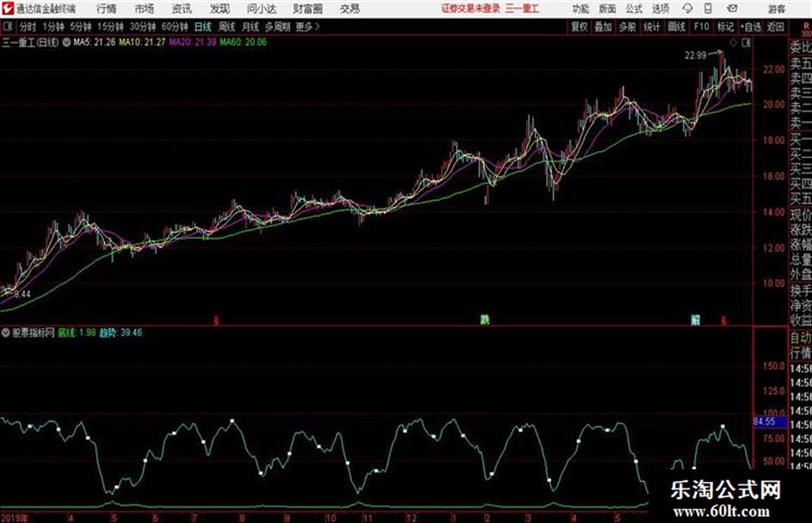
Task: Open the 多周期 multi-period view
Action: (278, 27)
